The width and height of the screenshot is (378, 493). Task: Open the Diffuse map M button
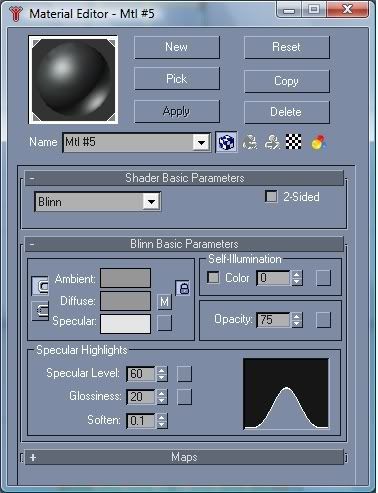point(164,302)
